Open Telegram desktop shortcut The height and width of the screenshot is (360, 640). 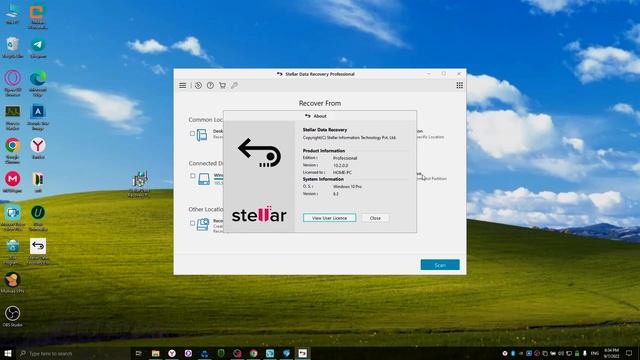pos(38,47)
